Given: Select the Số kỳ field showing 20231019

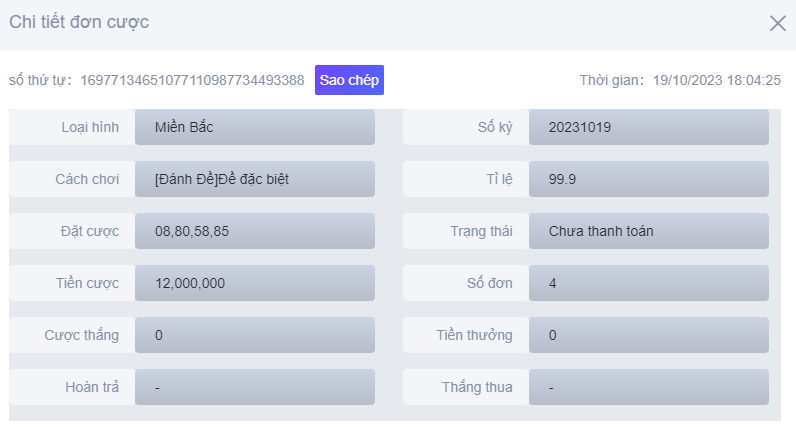Looking at the screenshot, I should pyautogui.click(x=648, y=127).
